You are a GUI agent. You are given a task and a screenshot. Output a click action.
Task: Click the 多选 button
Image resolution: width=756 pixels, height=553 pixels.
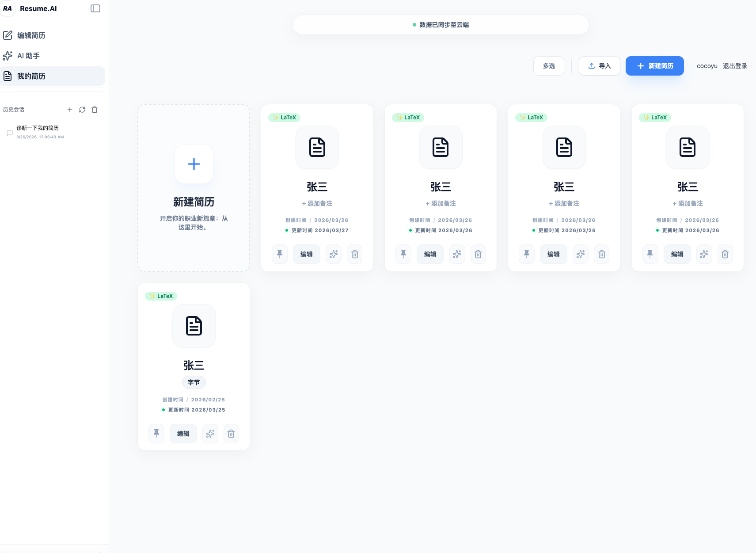548,66
